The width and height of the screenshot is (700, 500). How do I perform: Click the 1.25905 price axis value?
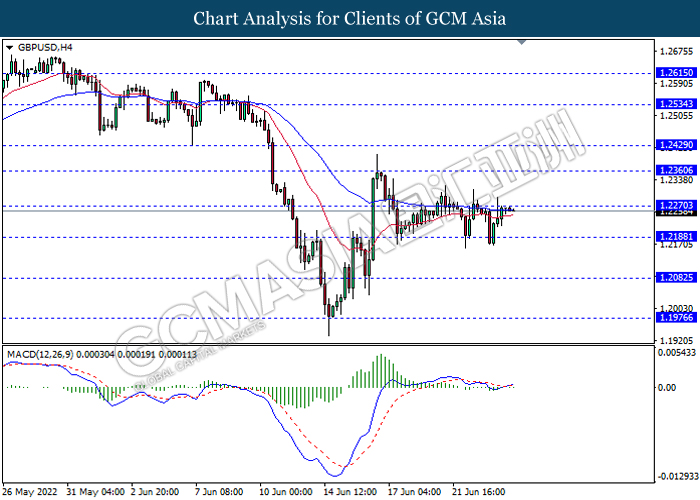(677, 83)
